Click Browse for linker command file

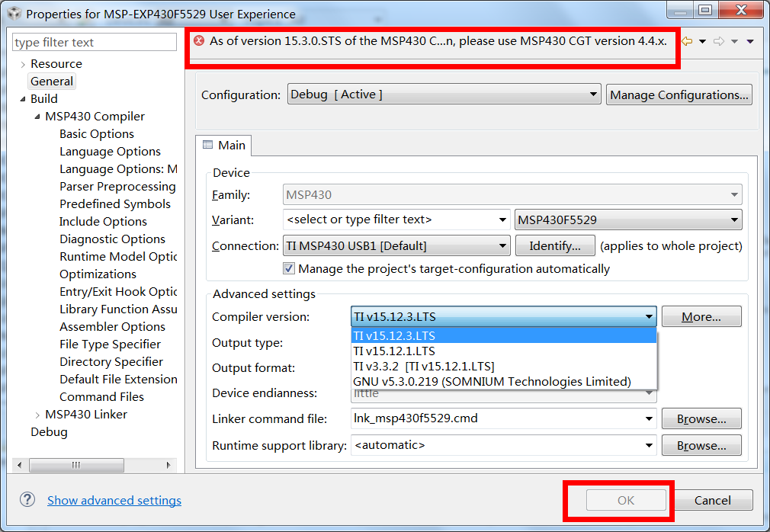[x=701, y=418]
